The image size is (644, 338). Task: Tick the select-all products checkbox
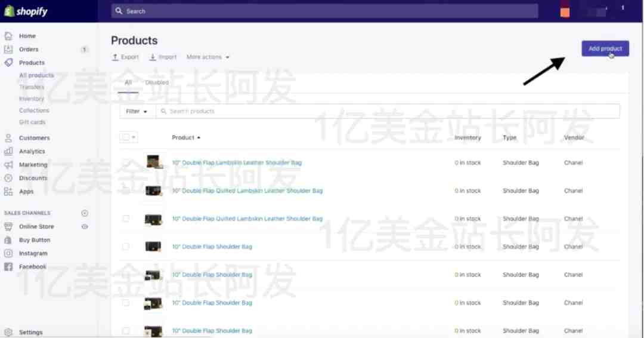point(125,137)
